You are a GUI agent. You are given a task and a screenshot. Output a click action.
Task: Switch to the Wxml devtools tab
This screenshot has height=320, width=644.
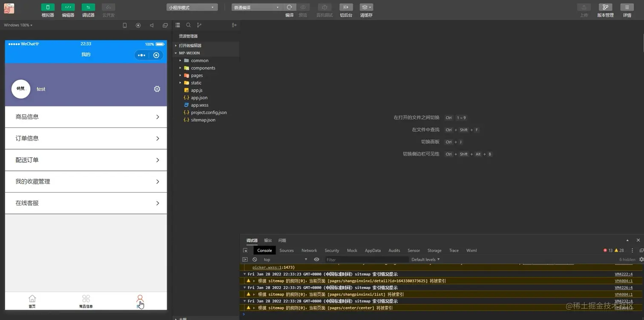[x=471, y=251]
